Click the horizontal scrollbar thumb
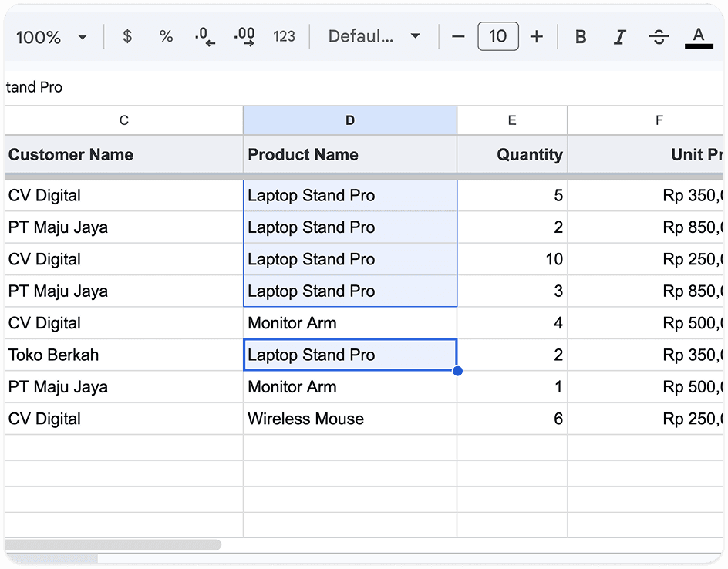The width and height of the screenshot is (728, 569). 113,545
